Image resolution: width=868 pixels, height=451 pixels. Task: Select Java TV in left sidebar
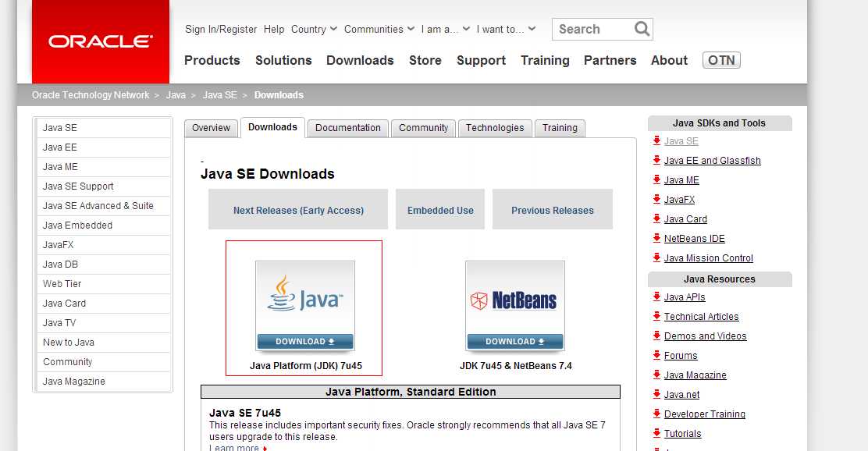click(103, 322)
